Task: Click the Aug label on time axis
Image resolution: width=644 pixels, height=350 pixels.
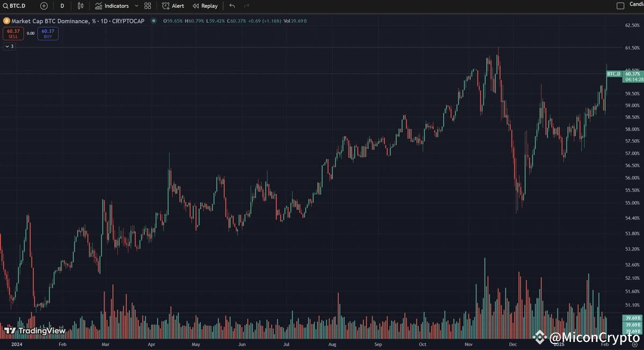Action: click(x=332, y=345)
